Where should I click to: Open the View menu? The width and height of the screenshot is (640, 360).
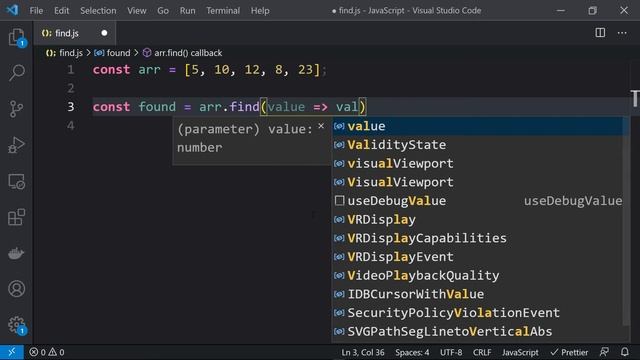[x=137, y=11]
